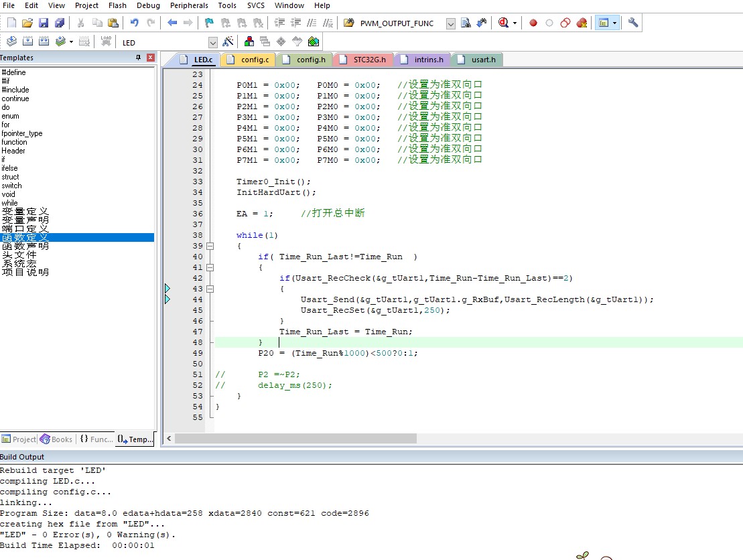Click the editor horizontal scrollbar thumb
Screen dimensions: 743x560
(x=295, y=439)
